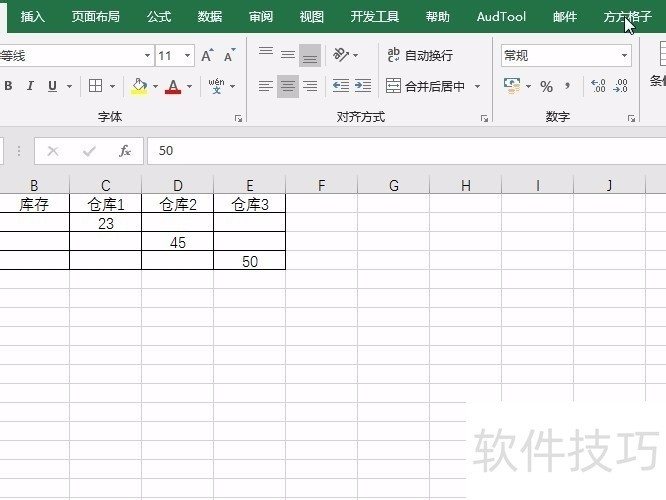Viewport: 666px width, 500px height.
Task: Decrease indent
Action: tap(341, 86)
